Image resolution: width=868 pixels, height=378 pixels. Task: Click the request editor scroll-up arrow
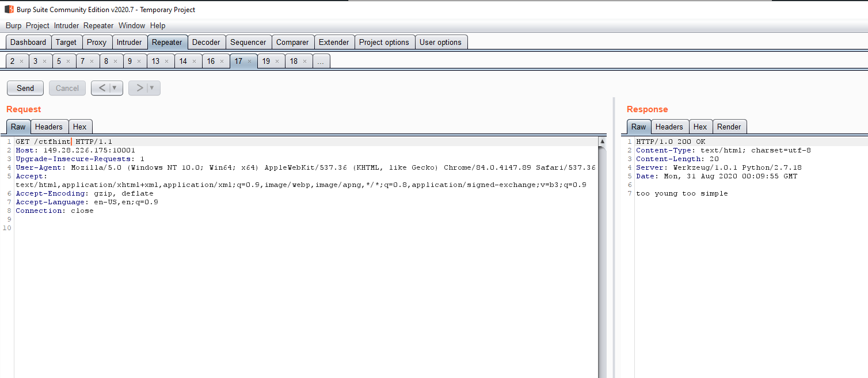click(602, 142)
